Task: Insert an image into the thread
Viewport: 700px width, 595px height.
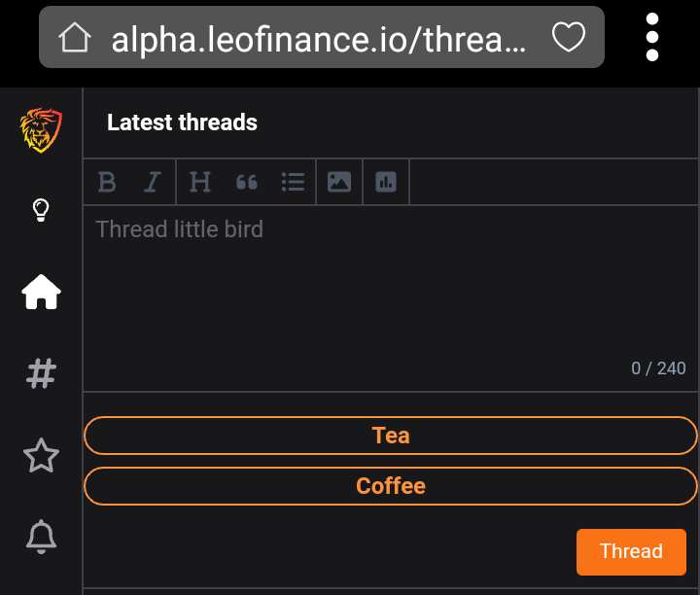Action: click(x=339, y=182)
